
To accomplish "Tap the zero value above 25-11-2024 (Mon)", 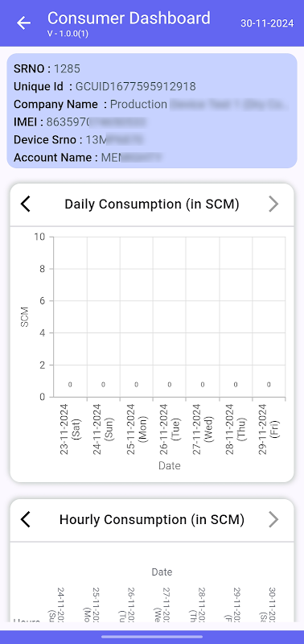I will 136,385.
